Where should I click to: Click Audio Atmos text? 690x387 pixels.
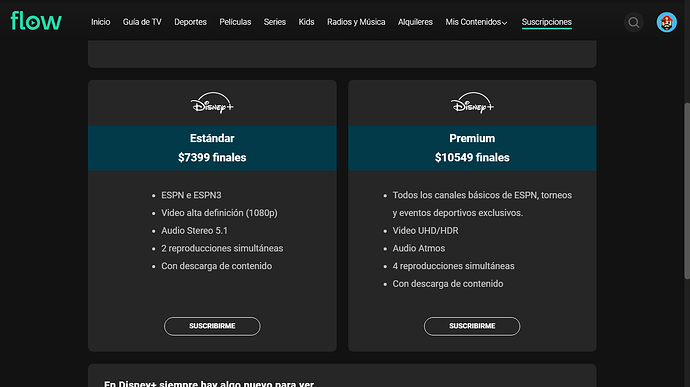tap(418, 248)
